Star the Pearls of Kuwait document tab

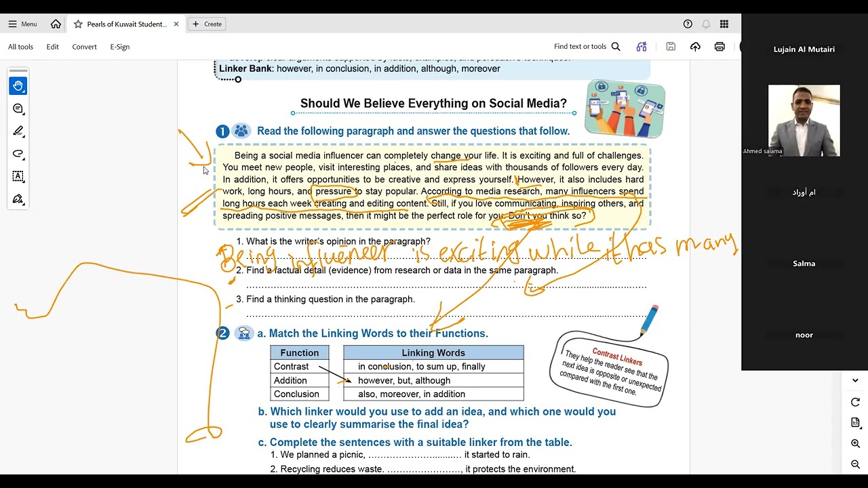pyautogui.click(x=78, y=24)
